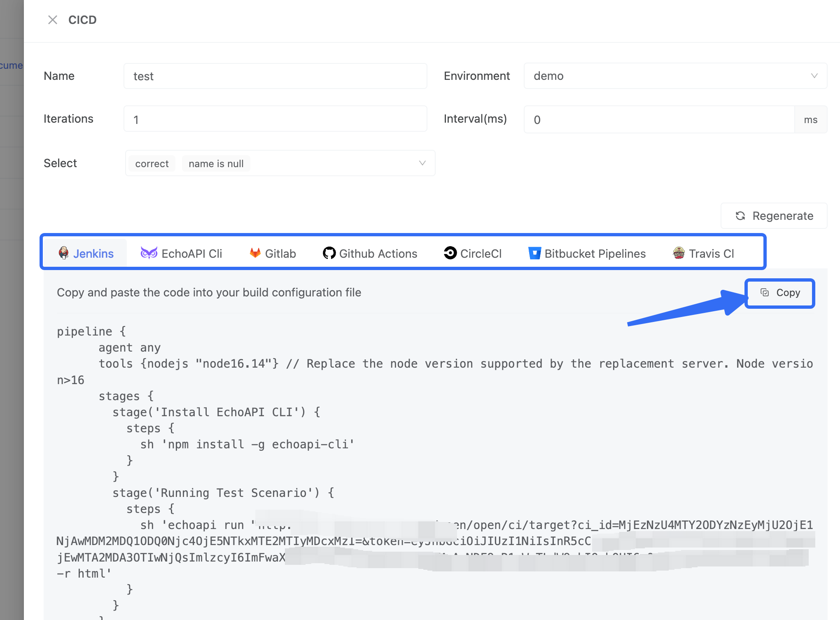Select the Bitbucket Pipelines tab

click(x=587, y=254)
